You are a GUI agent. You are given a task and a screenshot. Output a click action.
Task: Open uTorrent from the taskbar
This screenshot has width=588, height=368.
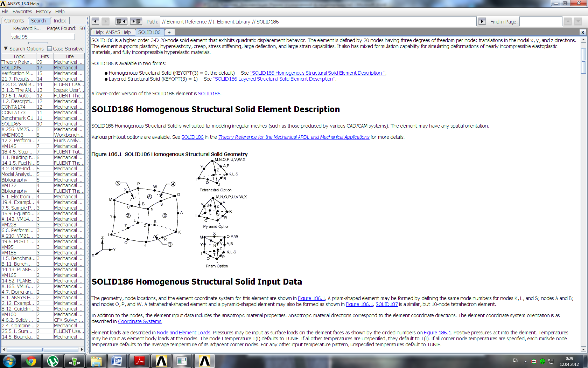[53, 361]
